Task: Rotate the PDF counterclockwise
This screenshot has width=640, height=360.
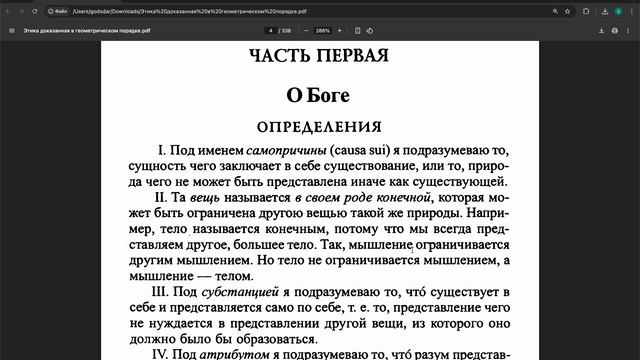Action: tap(370, 31)
